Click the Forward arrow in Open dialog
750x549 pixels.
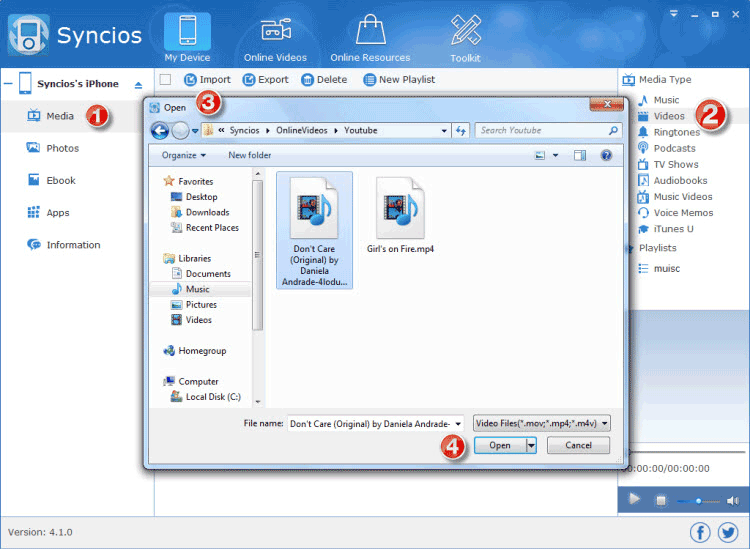point(180,131)
